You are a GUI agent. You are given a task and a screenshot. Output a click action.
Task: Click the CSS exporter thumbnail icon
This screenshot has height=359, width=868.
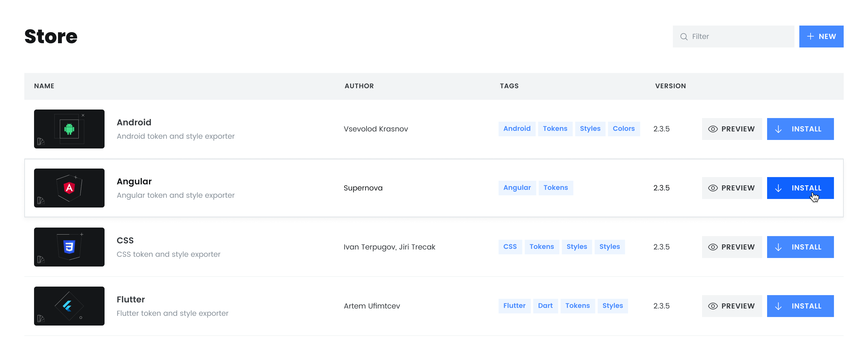point(69,246)
